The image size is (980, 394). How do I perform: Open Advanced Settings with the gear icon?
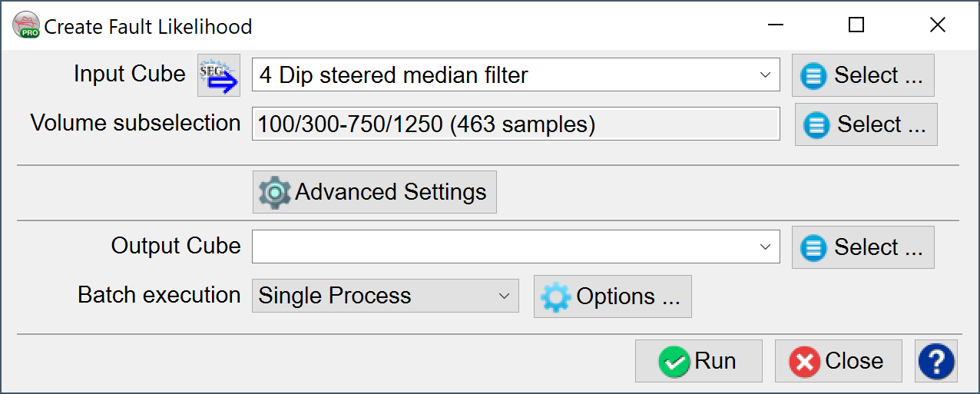click(375, 192)
